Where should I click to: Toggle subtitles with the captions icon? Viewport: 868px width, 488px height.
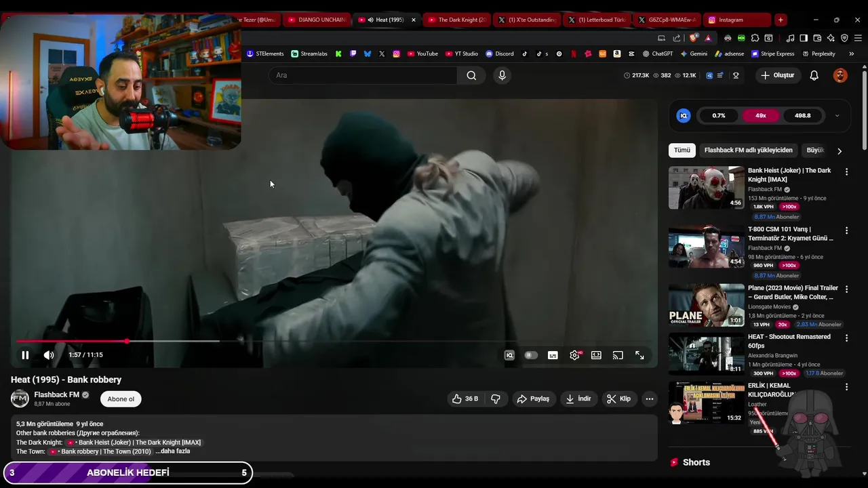[x=553, y=355]
